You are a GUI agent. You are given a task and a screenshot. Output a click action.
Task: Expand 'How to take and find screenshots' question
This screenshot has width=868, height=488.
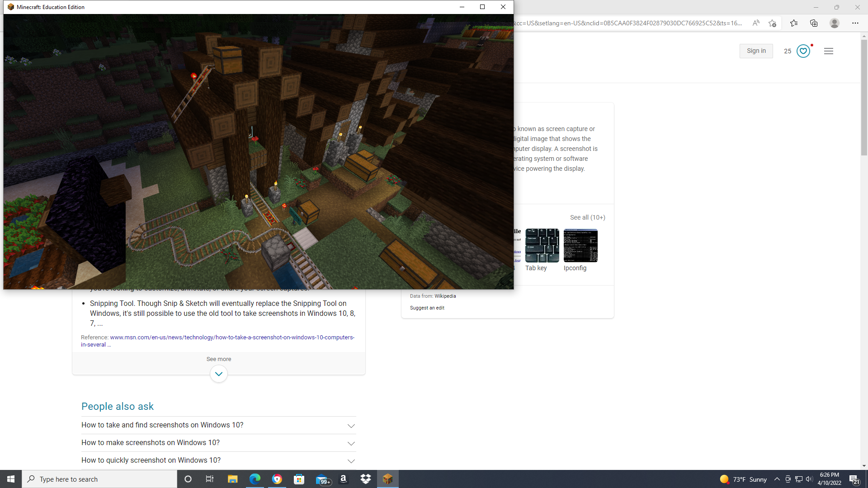tap(219, 425)
